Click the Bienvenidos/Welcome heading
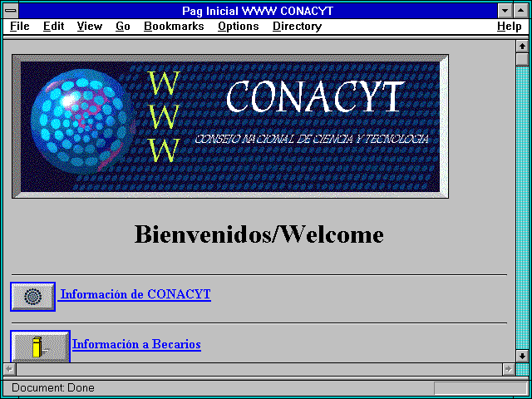 pos(259,234)
